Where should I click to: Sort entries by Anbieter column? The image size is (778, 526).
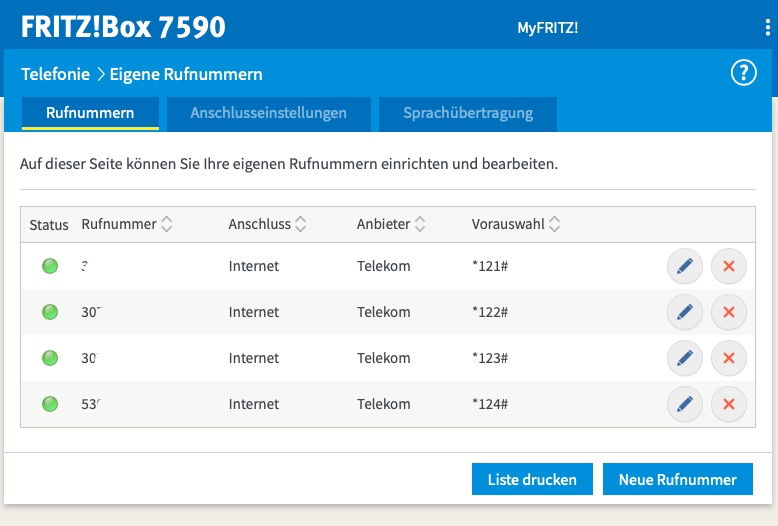point(421,225)
